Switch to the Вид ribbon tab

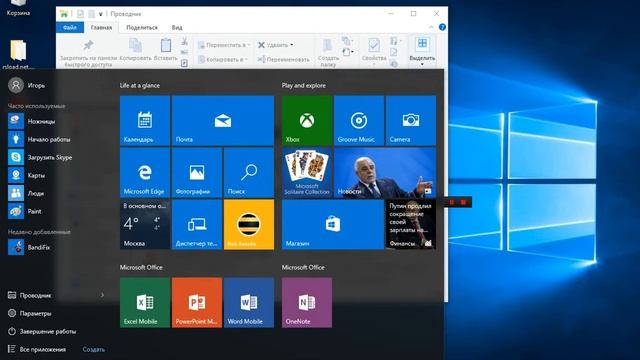177,27
